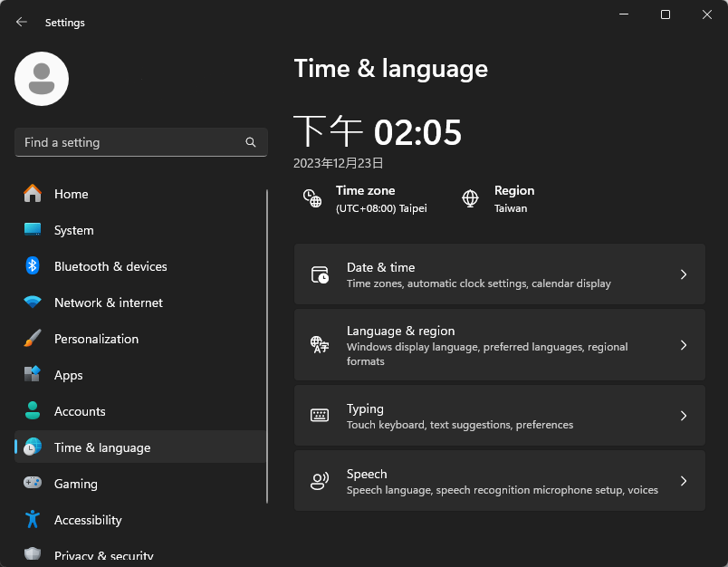The image size is (728, 567).
Task: Click the Accessibility figure icon
Action: [x=33, y=519]
